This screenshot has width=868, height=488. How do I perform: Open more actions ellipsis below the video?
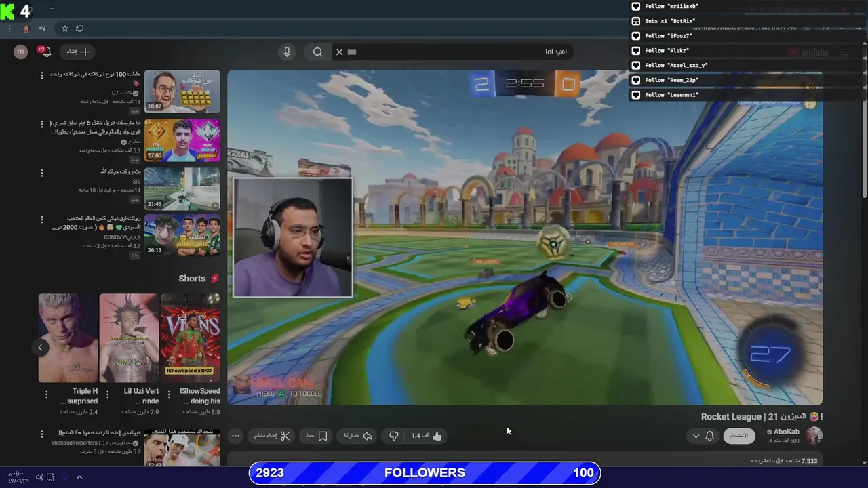pyautogui.click(x=235, y=436)
